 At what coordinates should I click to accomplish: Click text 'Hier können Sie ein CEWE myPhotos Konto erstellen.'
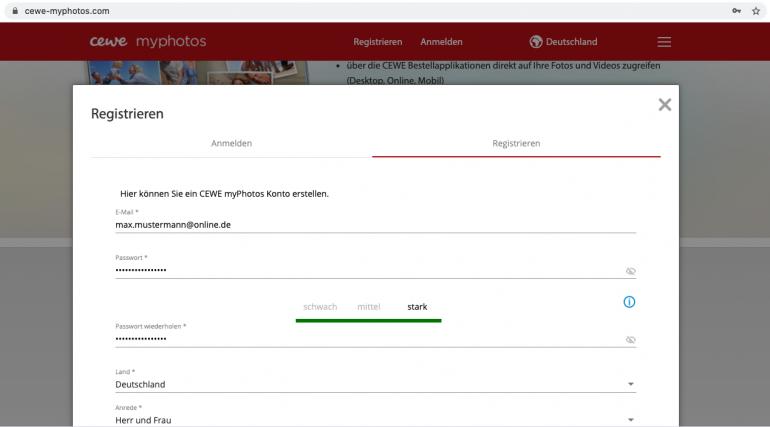pyautogui.click(x=224, y=194)
